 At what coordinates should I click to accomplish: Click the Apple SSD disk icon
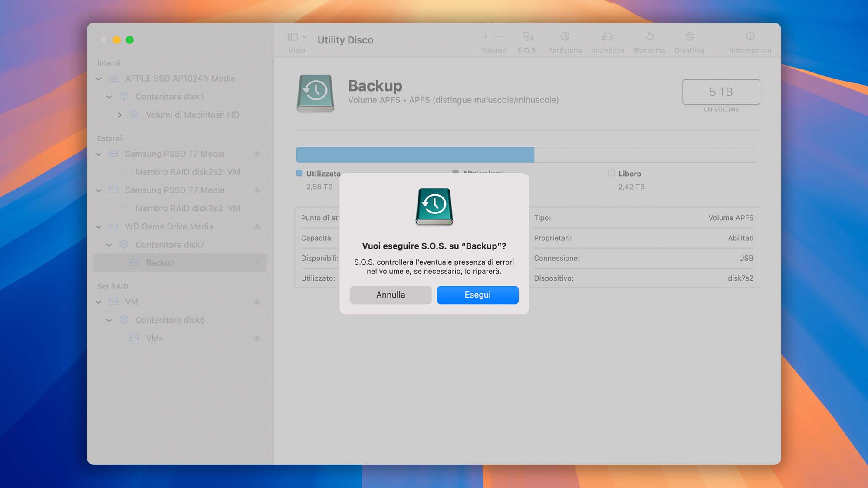point(113,79)
